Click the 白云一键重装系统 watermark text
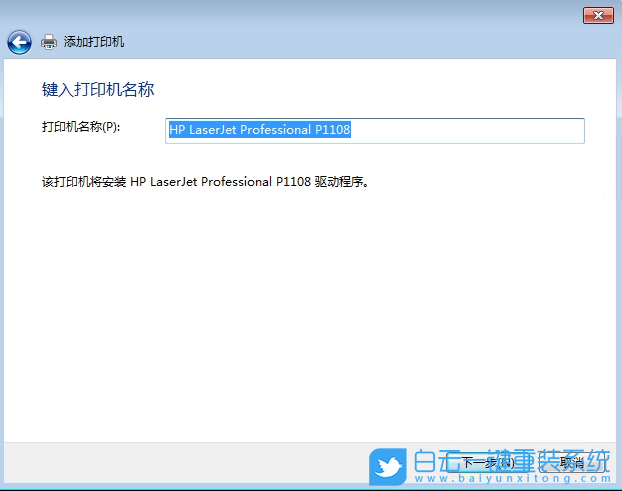 [x=511, y=460]
